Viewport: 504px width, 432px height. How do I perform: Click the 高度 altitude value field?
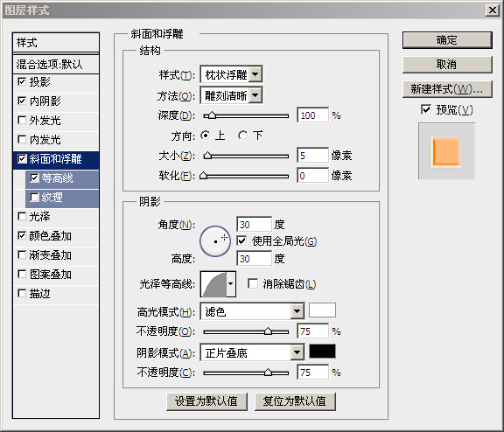click(255, 258)
